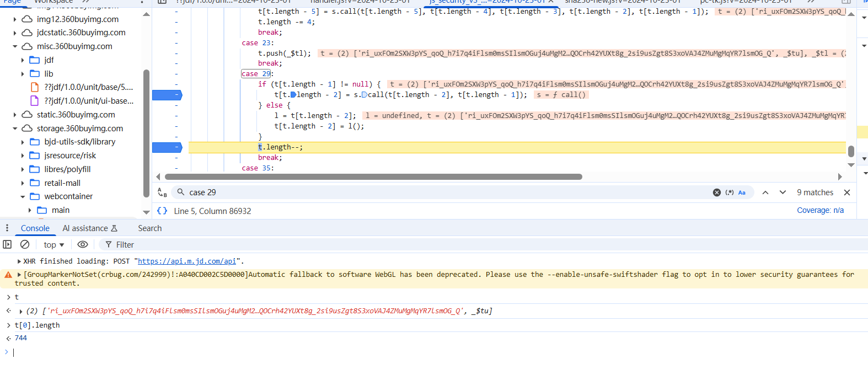Select the jsresource/risk folder
Screen dimensions: 868x380
(70, 156)
